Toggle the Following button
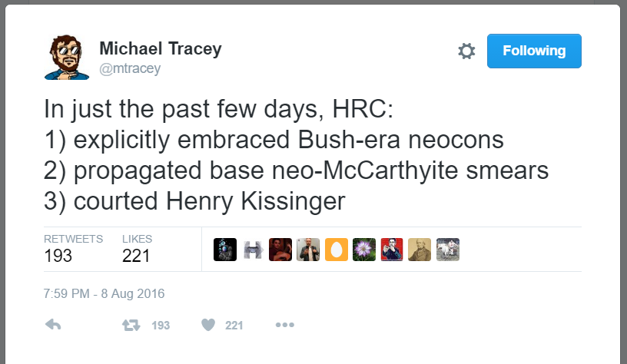 (534, 51)
